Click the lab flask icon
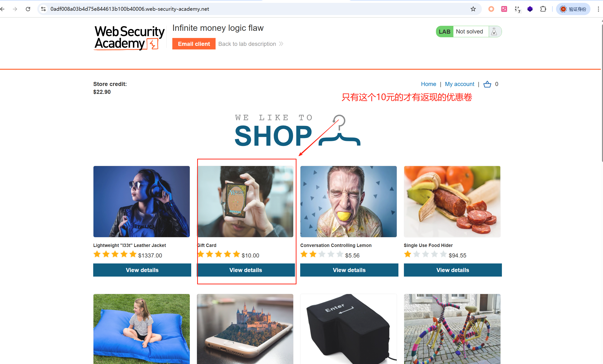The image size is (603, 364). [494, 32]
